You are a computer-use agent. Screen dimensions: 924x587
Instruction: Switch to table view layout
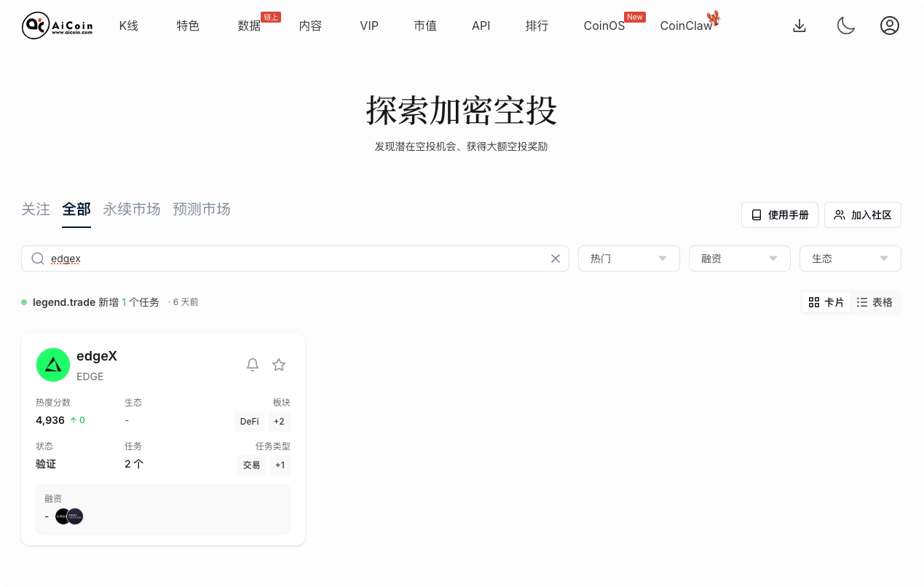[874, 302]
